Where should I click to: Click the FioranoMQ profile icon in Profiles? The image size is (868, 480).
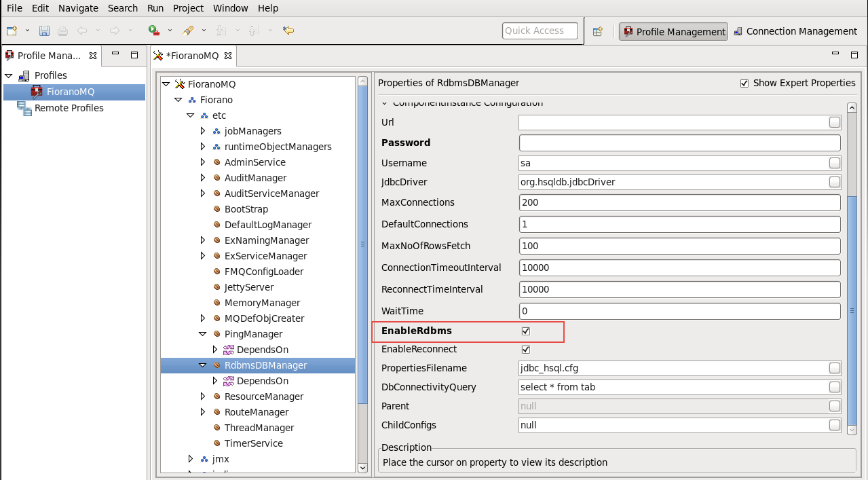click(37, 92)
